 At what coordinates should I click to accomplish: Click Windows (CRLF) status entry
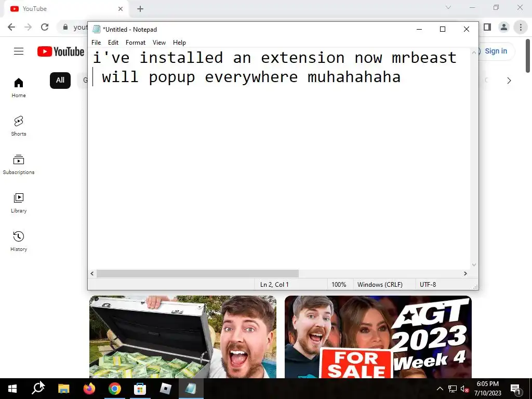click(x=380, y=285)
